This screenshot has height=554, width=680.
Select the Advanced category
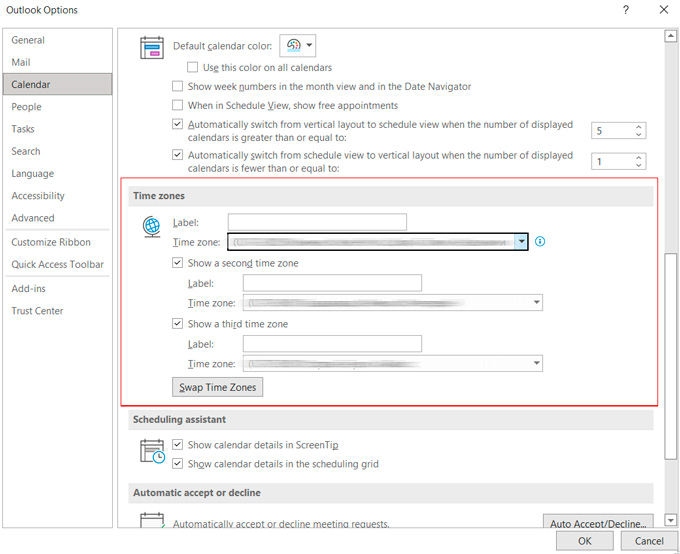point(57,218)
